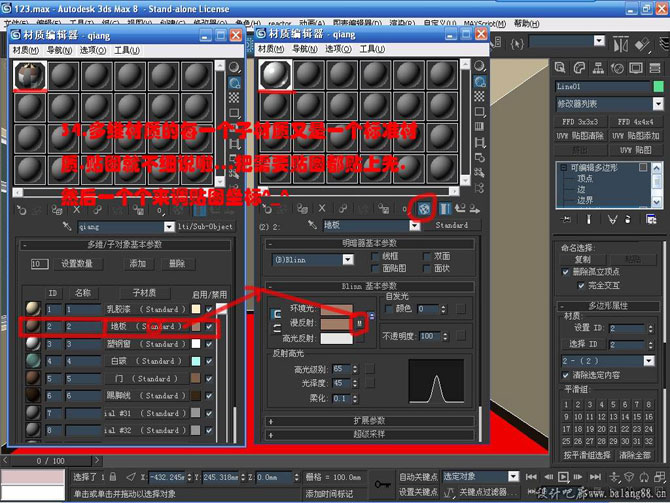670x503 pixels.
Task: Toggle 完全交互 checkbox
Action: point(581,285)
